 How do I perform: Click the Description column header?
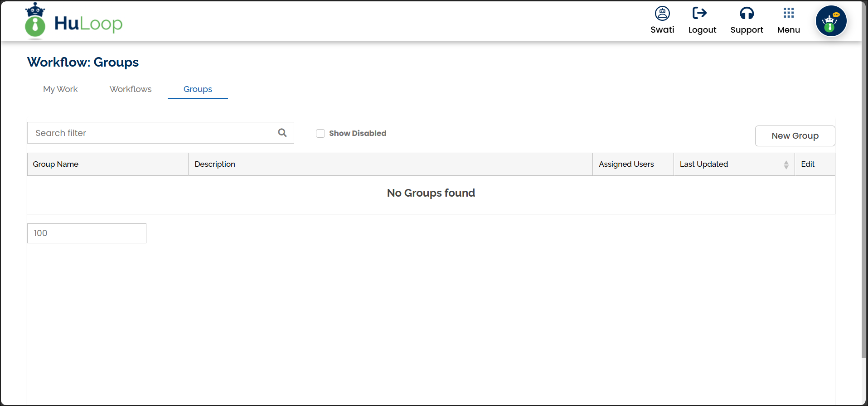pos(215,164)
